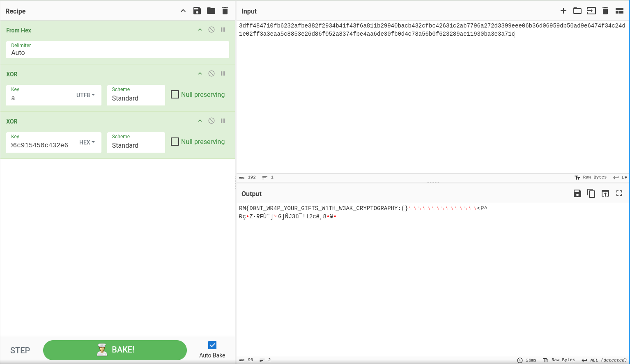Disable the From Hex operation
The image size is (630, 364).
[212, 30]
